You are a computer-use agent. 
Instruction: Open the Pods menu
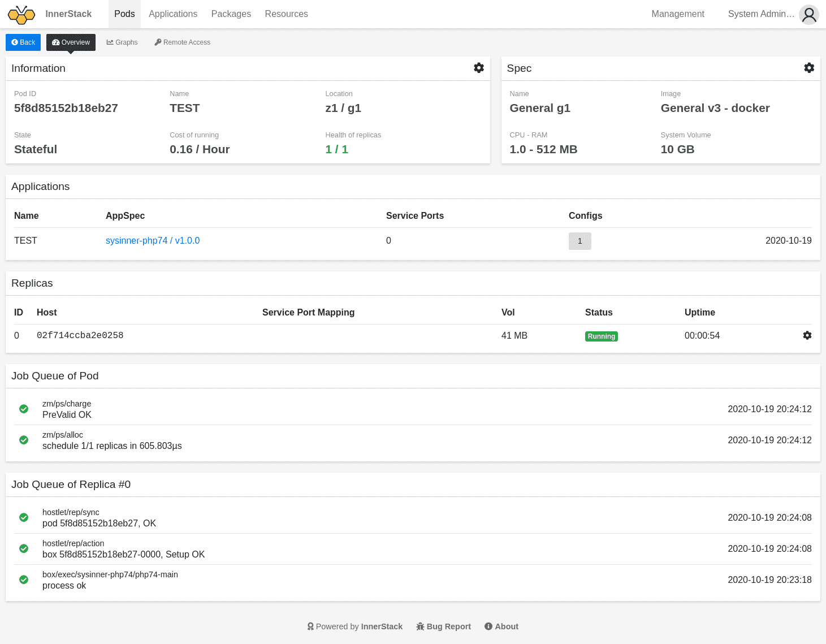[124, 14]
